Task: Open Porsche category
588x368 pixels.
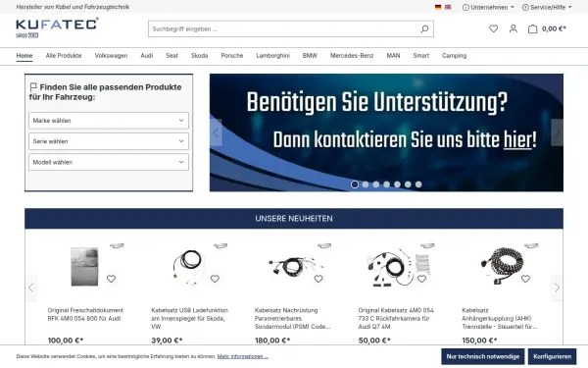Action: click(x=231, y=56)
